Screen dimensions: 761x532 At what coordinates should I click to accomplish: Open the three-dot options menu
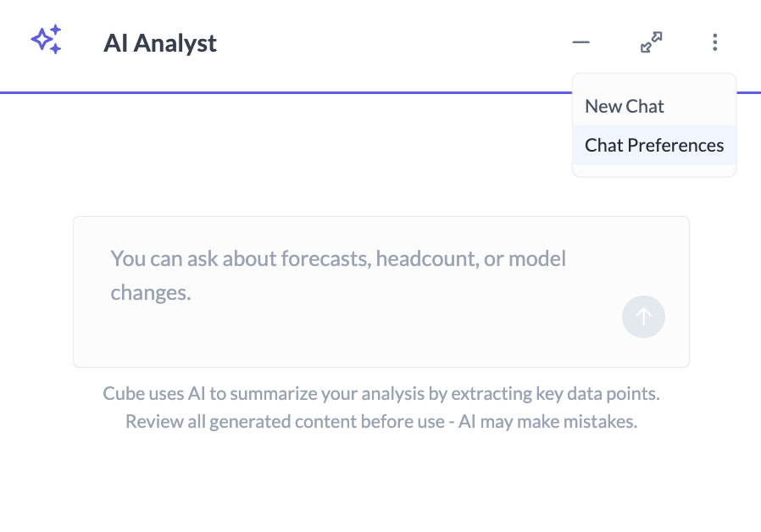(x=715, y=42)
